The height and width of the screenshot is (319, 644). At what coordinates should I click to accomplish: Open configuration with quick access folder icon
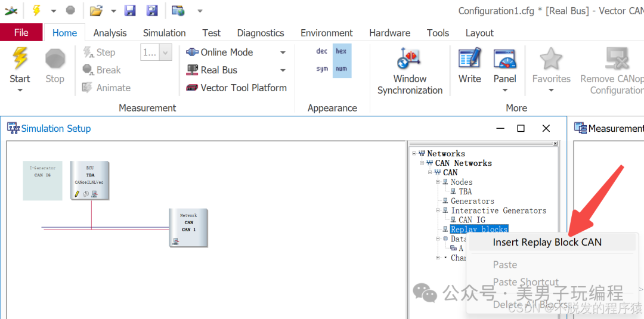96,11
